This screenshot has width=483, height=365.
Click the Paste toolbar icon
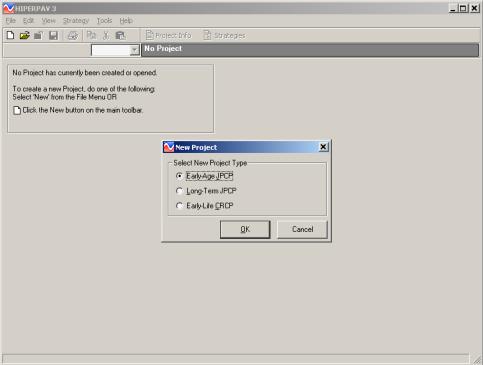point(120,35)
